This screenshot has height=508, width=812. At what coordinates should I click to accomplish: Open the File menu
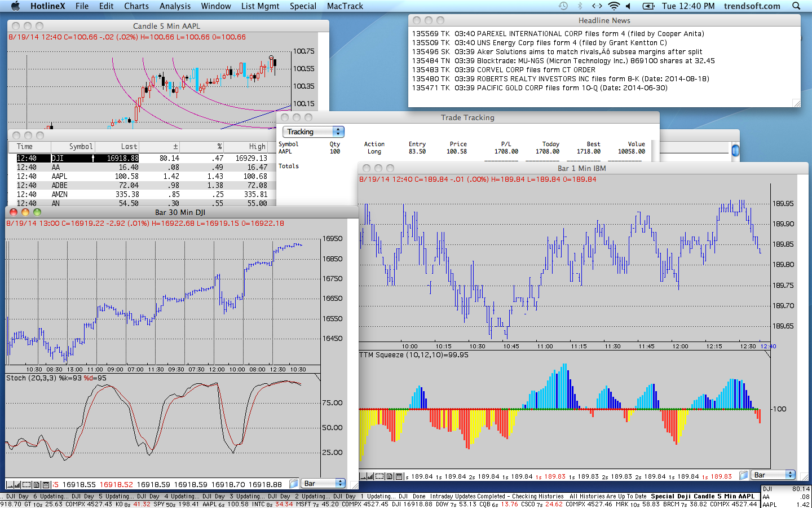click(82, 6)
